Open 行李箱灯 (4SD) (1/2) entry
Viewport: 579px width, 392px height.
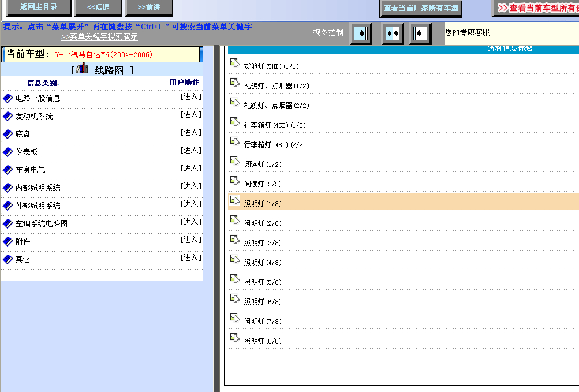coord(275,125)
